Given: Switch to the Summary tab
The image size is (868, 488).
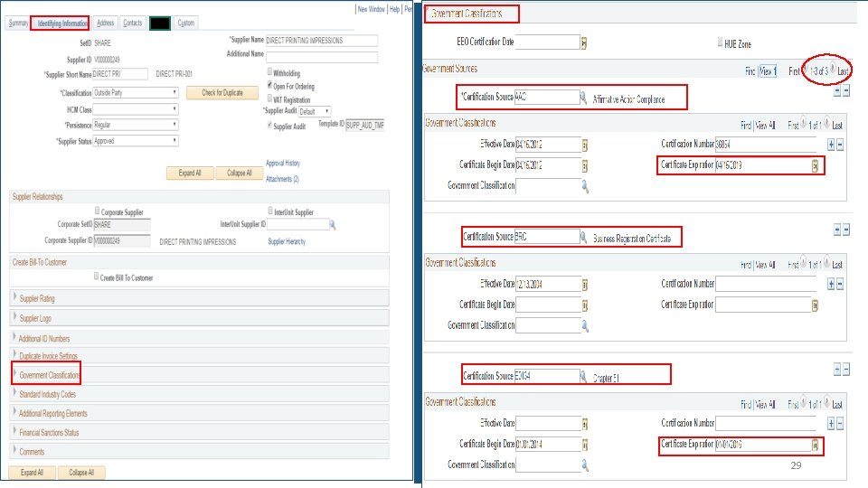Looking at the screenshot, I should (x=18, y=23).
